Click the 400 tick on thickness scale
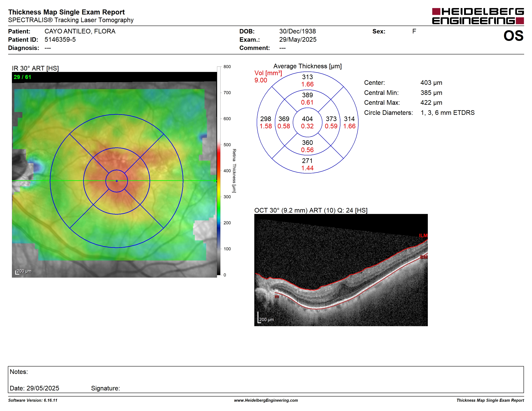Viewport: 532px width, 411px height. tap(227, 171)
